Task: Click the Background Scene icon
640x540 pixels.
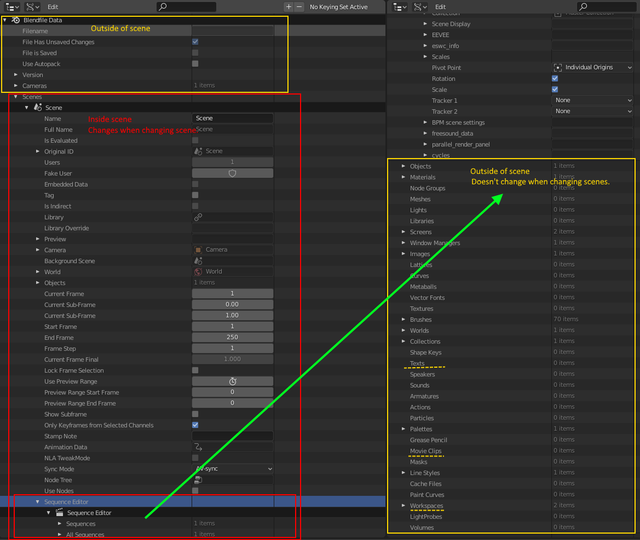Action: (x=198, y=261)
